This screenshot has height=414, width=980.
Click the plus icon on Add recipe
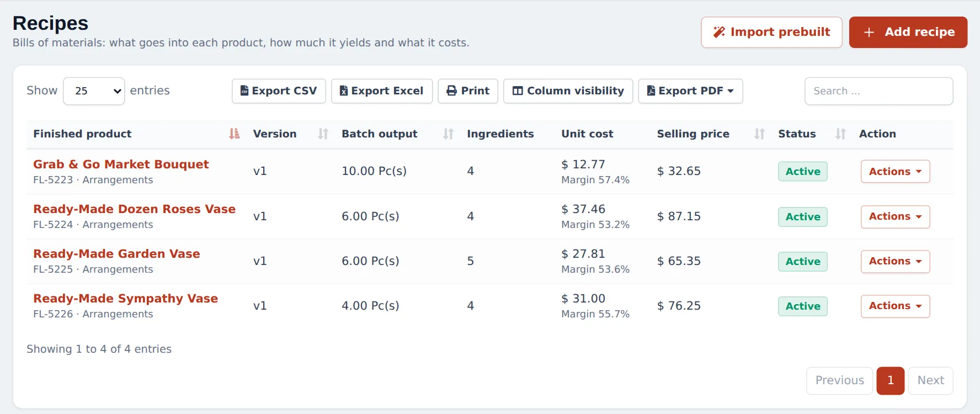pyautogui.click(x=869, y=33)
